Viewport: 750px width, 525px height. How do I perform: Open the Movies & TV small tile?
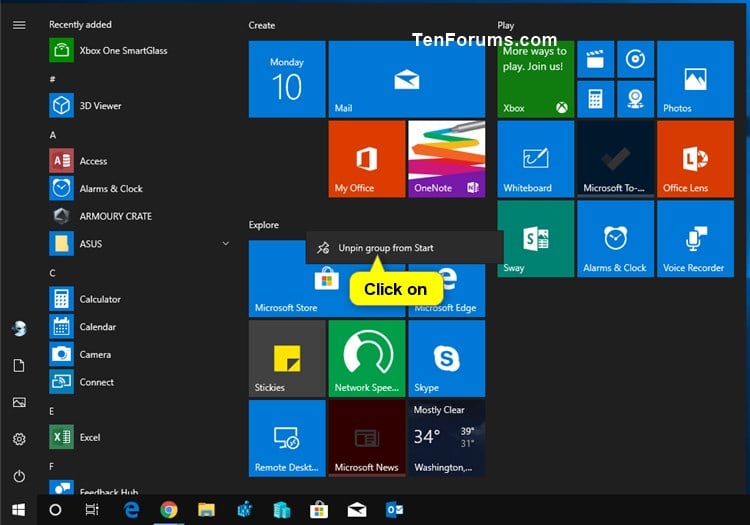click(x=596, y=59)
